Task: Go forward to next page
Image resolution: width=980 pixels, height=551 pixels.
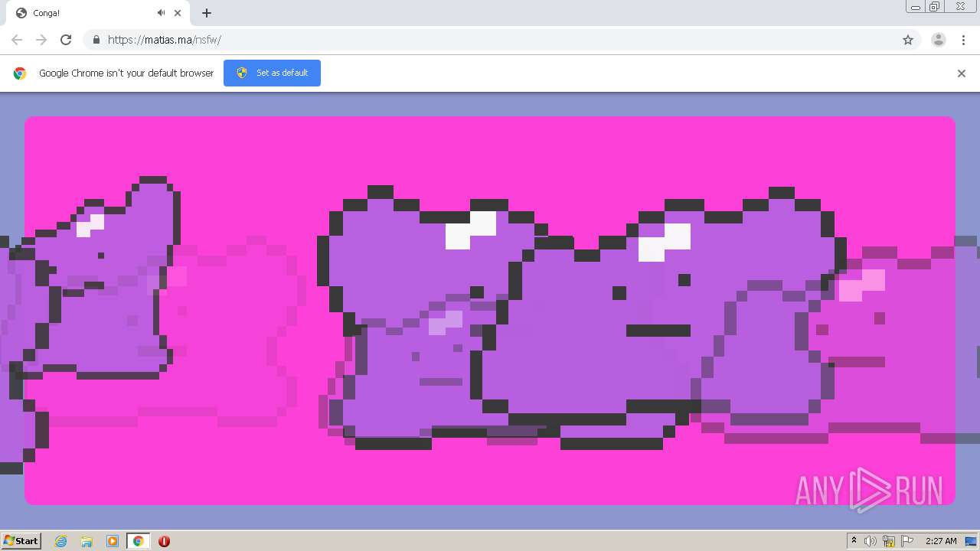Action: [41, 40]
